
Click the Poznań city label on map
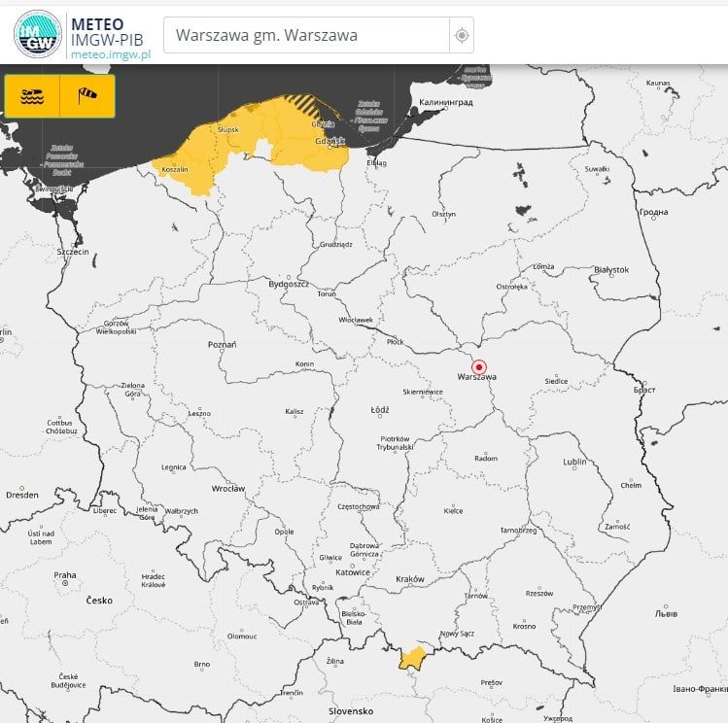(222, 344)
